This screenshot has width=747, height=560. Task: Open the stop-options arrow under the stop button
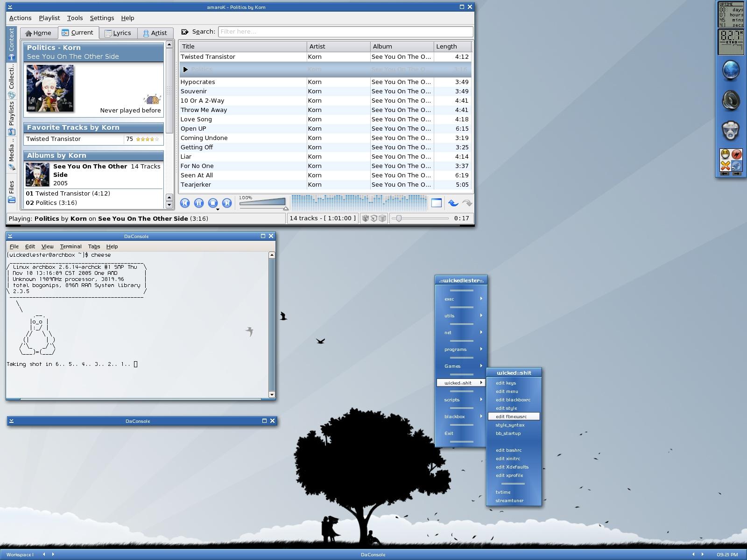218,210
